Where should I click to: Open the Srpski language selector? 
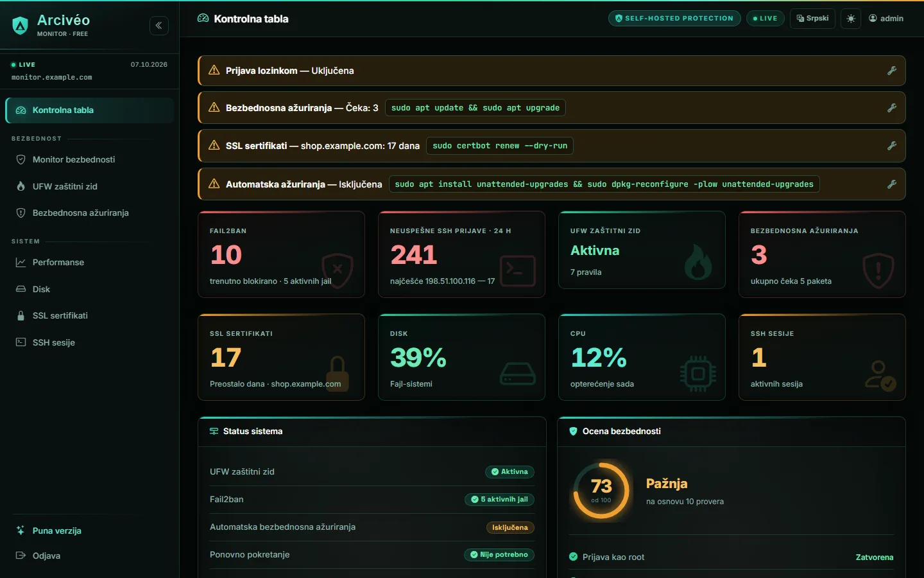[x=812, y=19]
